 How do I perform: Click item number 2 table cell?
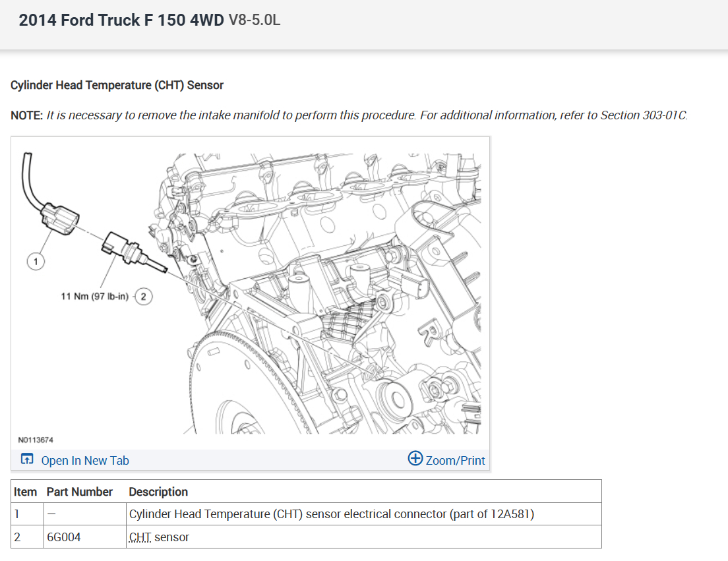coord(28,537)
